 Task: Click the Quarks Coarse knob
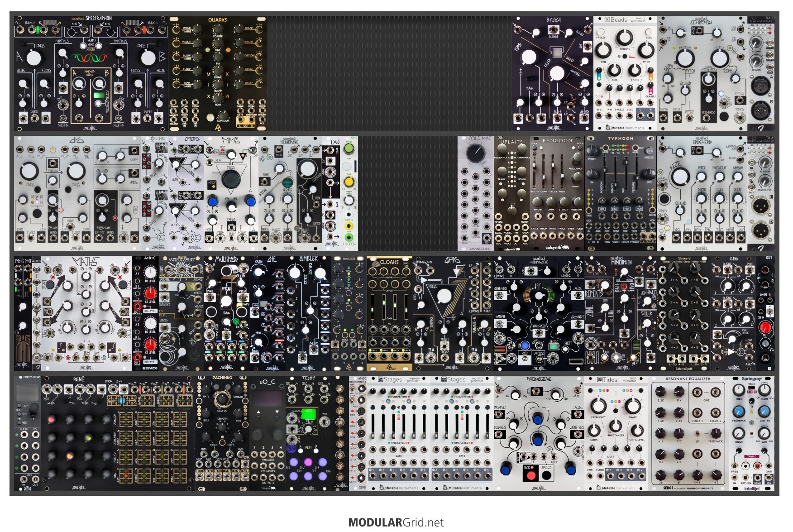[x=218, y=30]
